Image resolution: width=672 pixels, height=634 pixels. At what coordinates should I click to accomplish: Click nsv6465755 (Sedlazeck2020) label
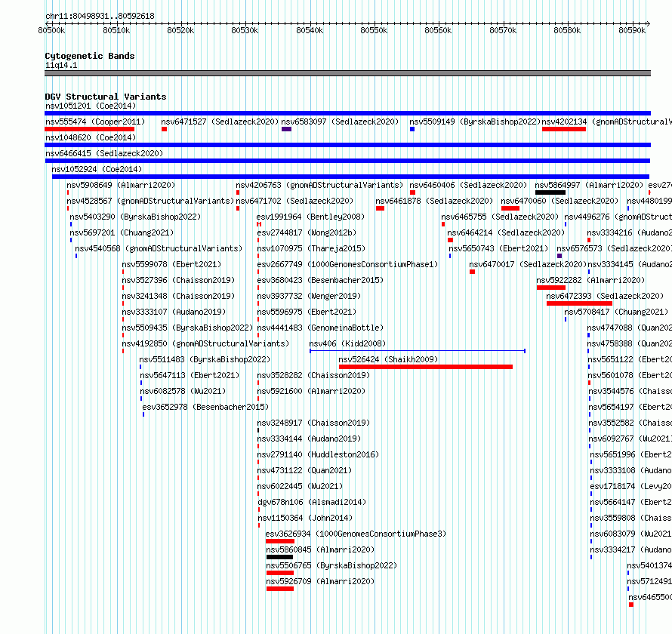point(500,217)
